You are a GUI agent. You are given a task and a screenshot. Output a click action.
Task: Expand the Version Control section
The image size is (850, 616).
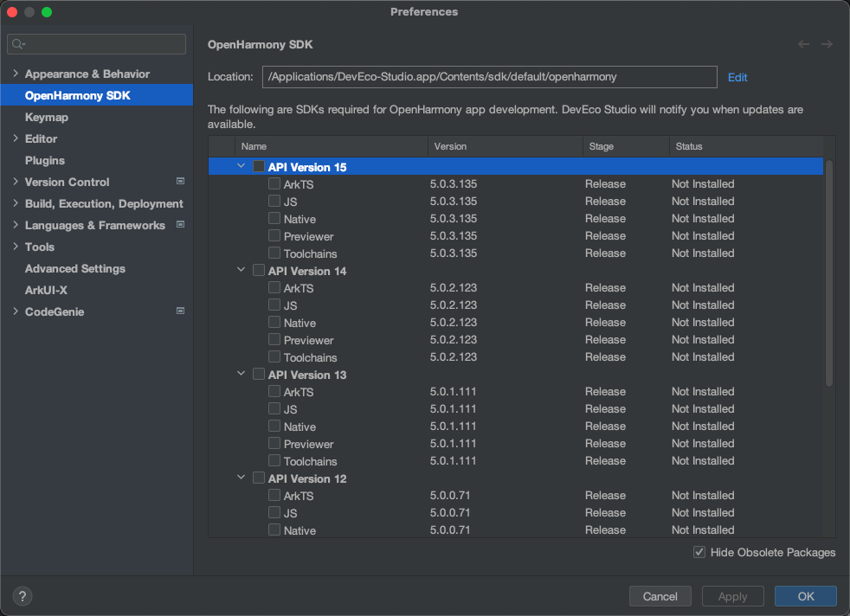16,182
